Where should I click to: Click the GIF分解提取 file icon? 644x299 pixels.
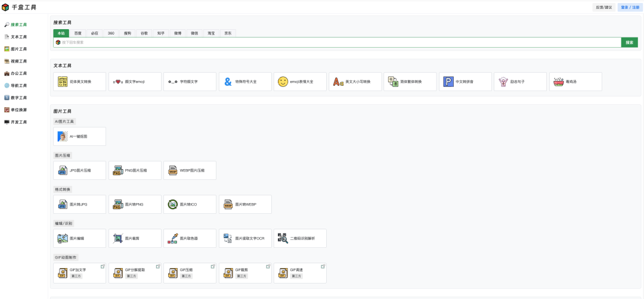(x=118, y=273)
